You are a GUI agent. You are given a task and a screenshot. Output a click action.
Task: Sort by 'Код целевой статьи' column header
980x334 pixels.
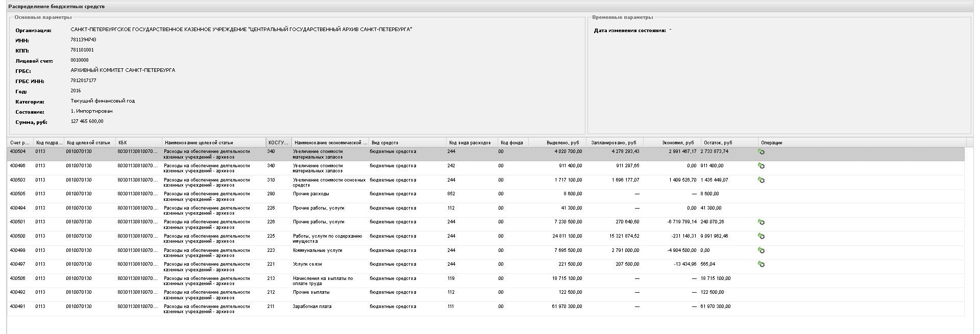click(90, 143)
